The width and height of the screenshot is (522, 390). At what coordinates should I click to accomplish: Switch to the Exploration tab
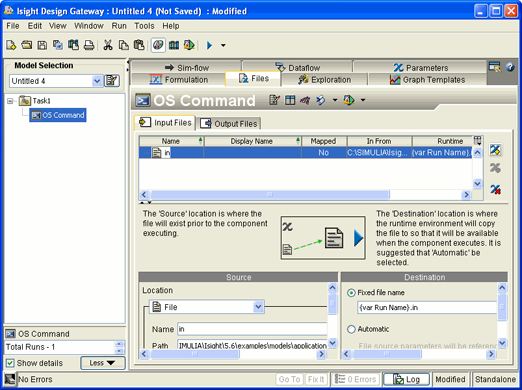(324, 80)
